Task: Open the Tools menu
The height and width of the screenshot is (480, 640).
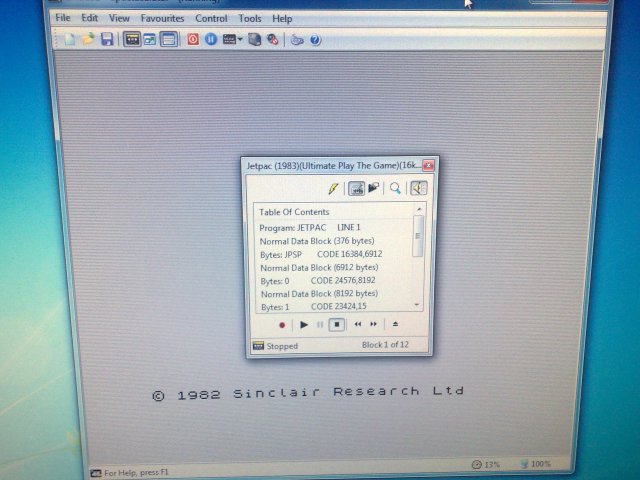Action: point(250,18)
